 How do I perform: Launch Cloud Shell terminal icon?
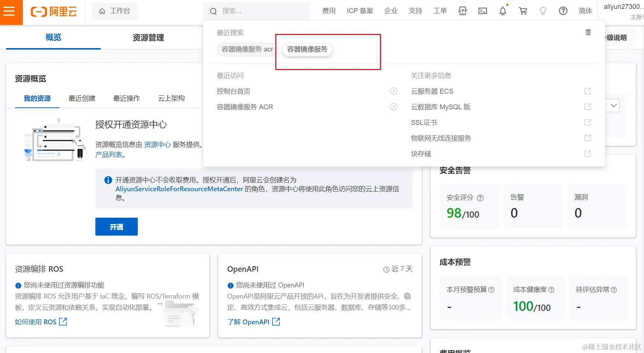point(483,11)
